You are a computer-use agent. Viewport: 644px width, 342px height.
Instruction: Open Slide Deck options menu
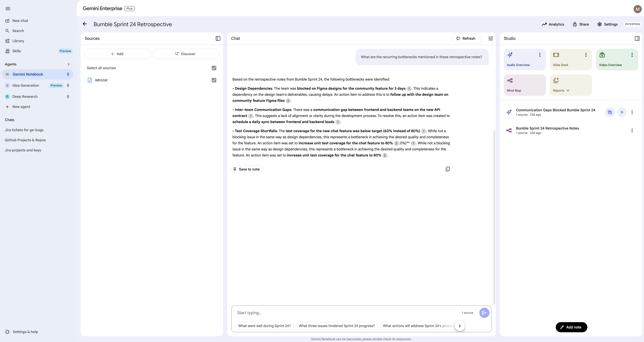(586, 55)
